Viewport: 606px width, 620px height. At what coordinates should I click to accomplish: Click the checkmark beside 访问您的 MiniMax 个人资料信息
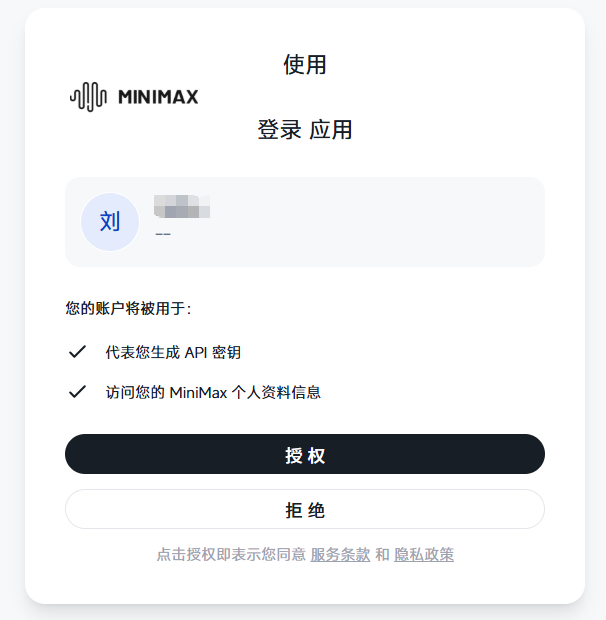(x=77, y=392)
